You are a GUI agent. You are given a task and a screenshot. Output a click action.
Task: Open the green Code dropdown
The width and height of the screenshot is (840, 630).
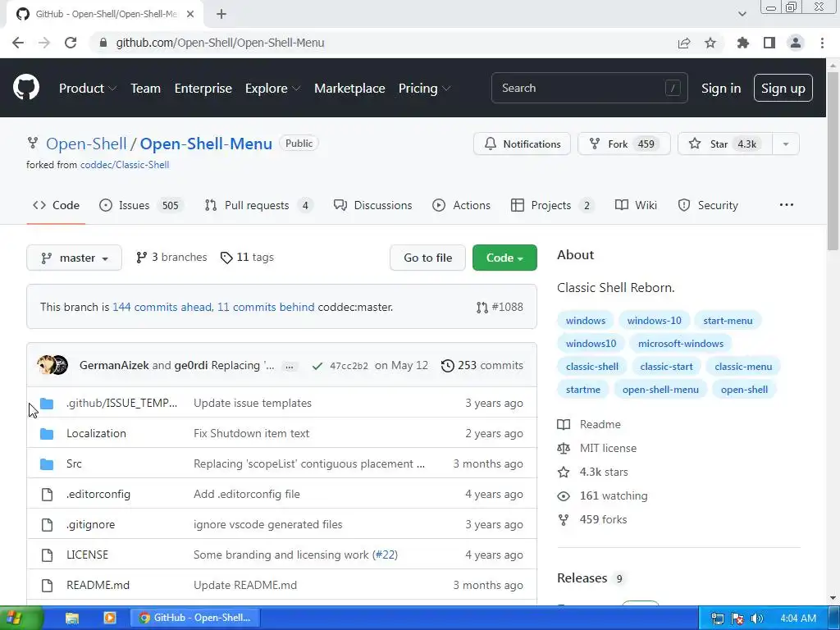point(504,258)
